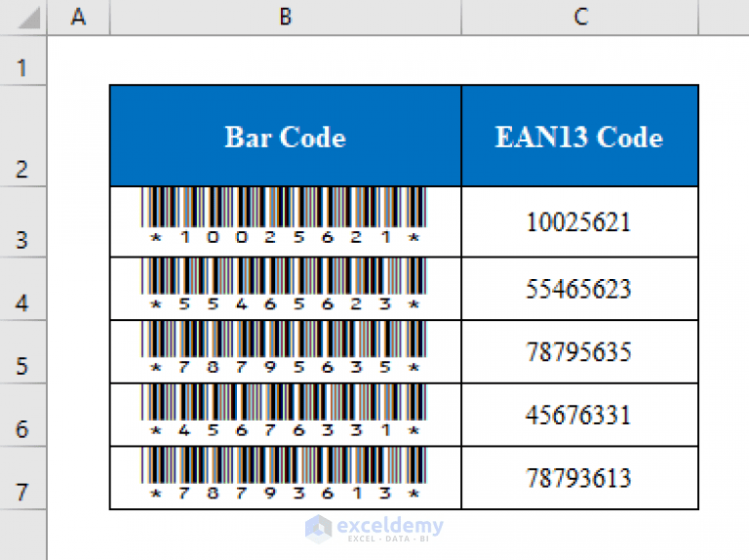Select the cell containing 78795635
Image resolution: width=749 pixels, height=560 pixels.
pos(580,352)
